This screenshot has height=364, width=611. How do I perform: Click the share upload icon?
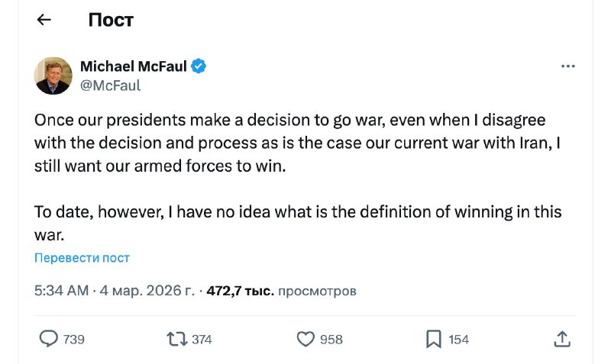tap(561, 338)
